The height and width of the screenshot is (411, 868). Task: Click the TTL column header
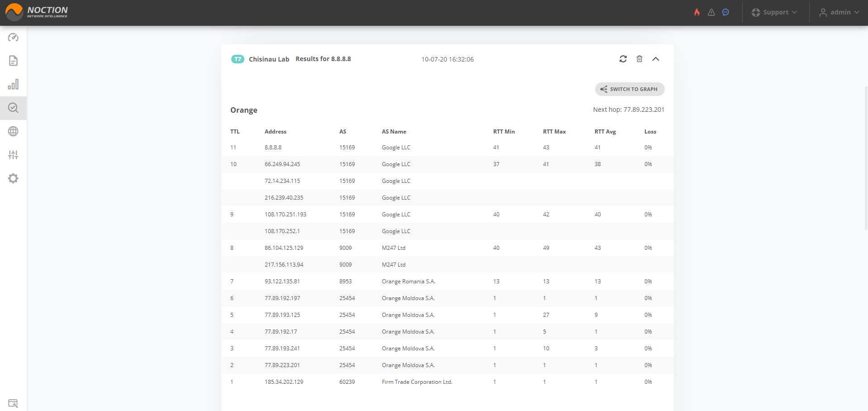pyautogui.click(x=235, y=132)
